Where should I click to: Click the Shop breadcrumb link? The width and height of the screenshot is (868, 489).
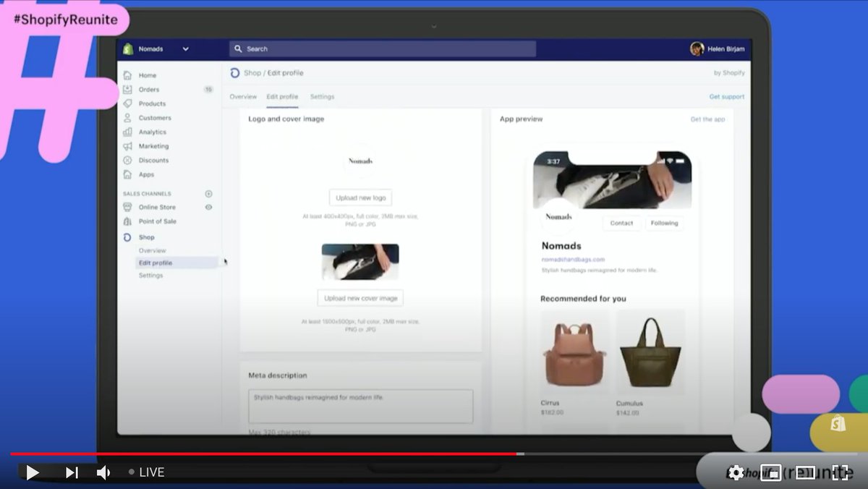[x=252, y=73]
